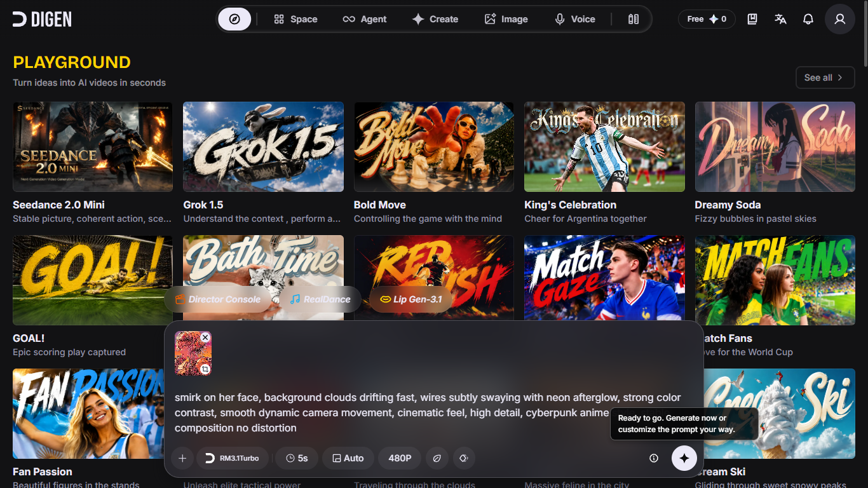868x488 pixels.
Task: Open the Image tab
Action: click(x=506, y=19)
